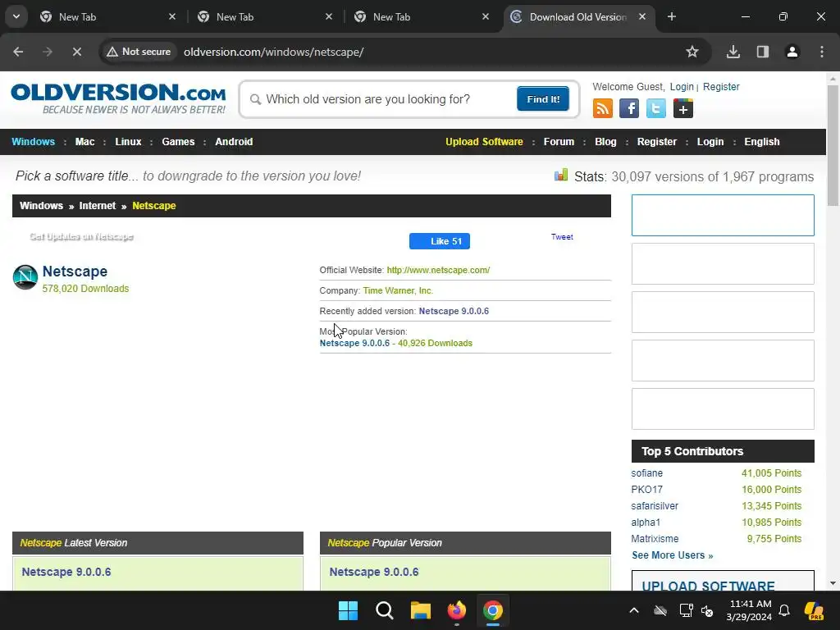Click Upload Software in navigation bar
Viewport: 840px width, 630px height.
pyautogui.click(x=484, y=142)
